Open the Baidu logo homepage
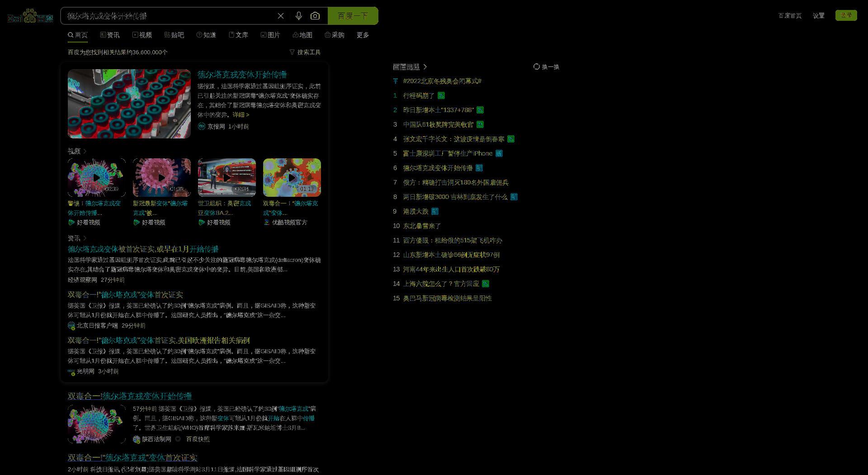Viewport: 868px width, 475px height. tap(30, 16)
